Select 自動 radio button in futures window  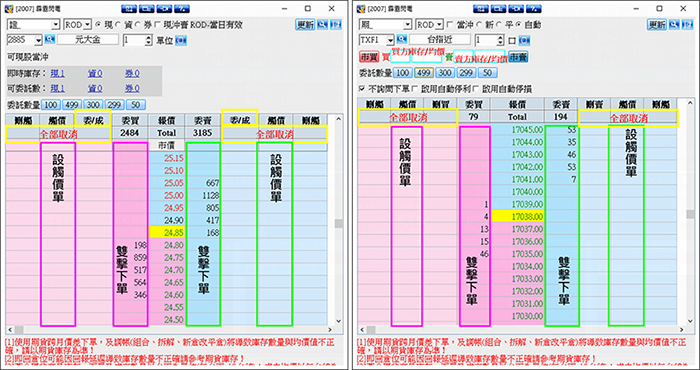518,25
